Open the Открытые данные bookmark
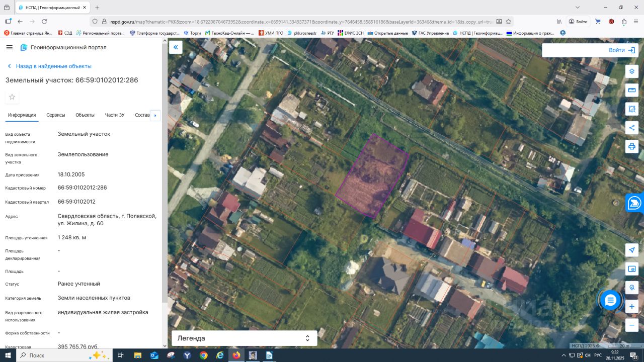The width and height of the screenshot is (644, 362). [387, 33]
